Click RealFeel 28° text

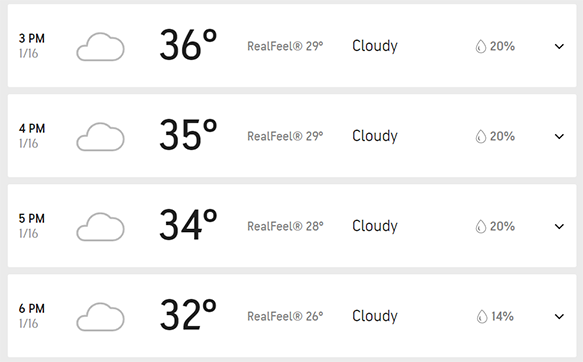click(x=285, y=226)
